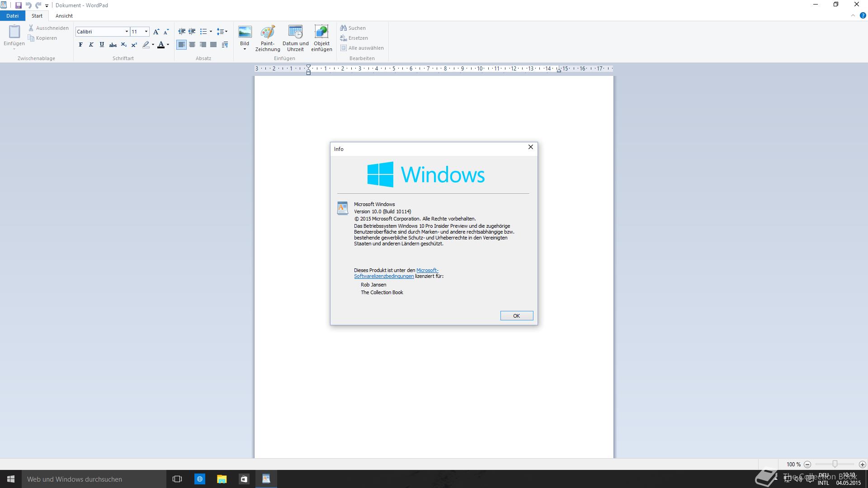Toggle underline (U) formatting
Image resolution: width=868 pixels, height=488 pixels.
tap(102, 45)
